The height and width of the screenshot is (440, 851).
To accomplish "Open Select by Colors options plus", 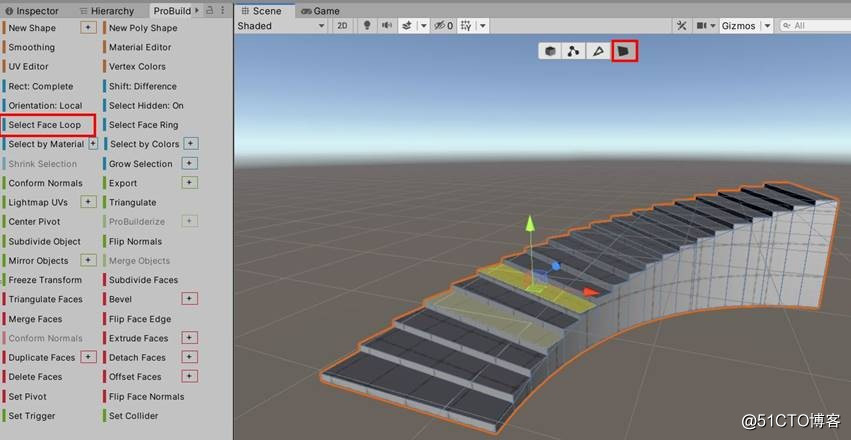I will 190,144.
